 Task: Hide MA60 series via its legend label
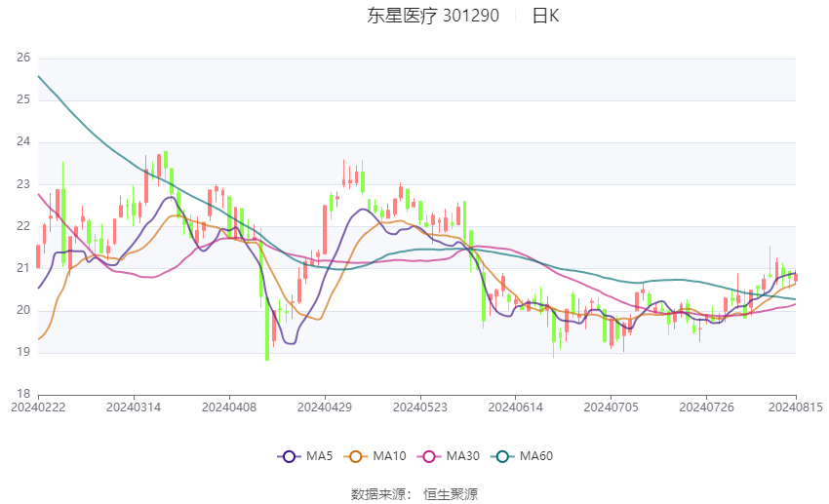[x=536, y=456]
